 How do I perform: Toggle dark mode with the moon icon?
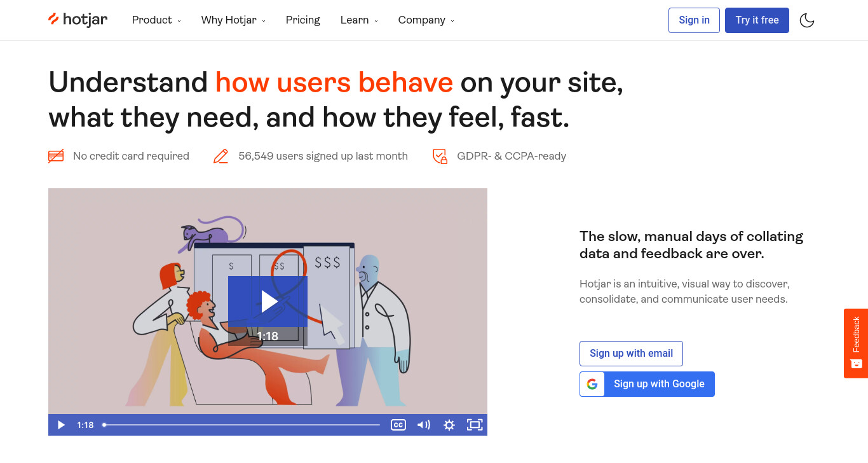pos(806,20)
